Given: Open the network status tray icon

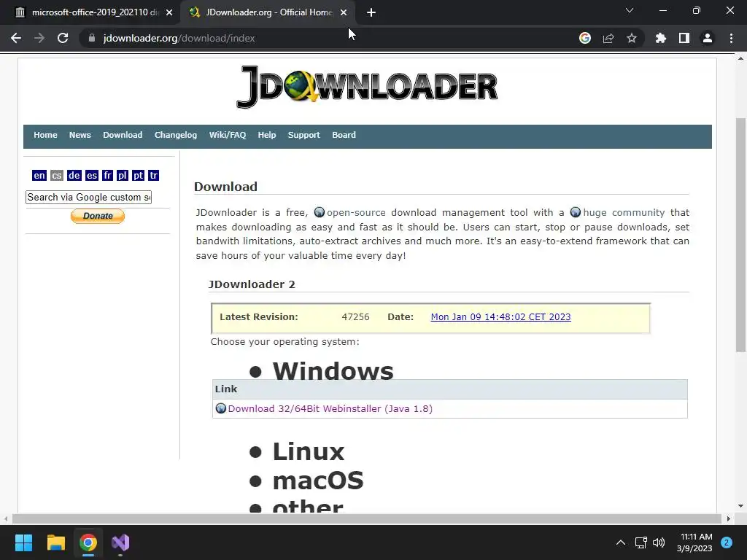Looking at the screenshot, I should pos(640,542).
